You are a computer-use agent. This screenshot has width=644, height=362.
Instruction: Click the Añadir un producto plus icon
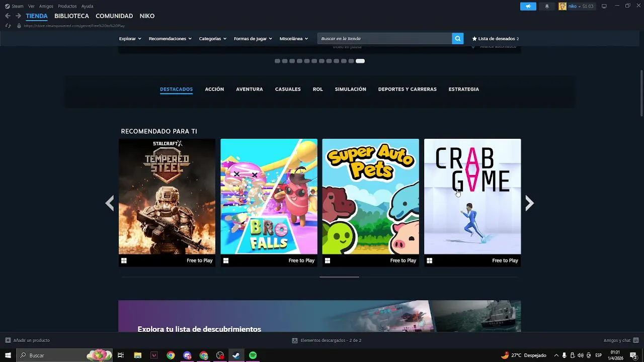(8, 340)
